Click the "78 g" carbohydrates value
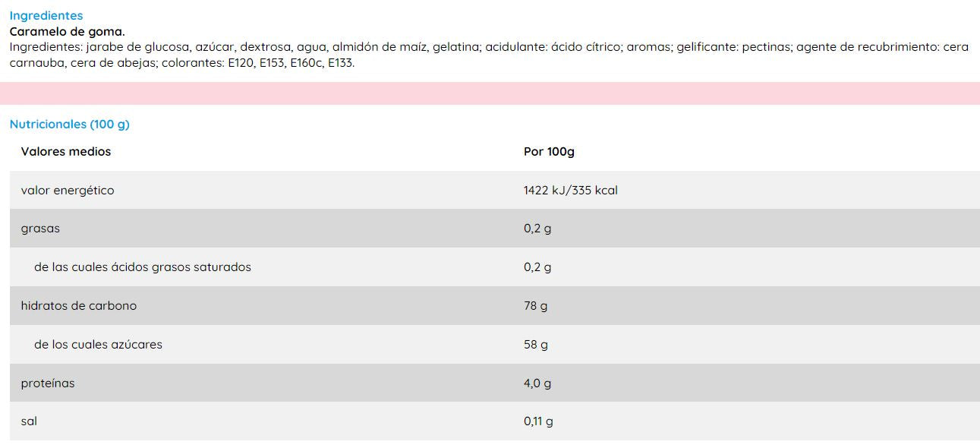 (535, 306)
